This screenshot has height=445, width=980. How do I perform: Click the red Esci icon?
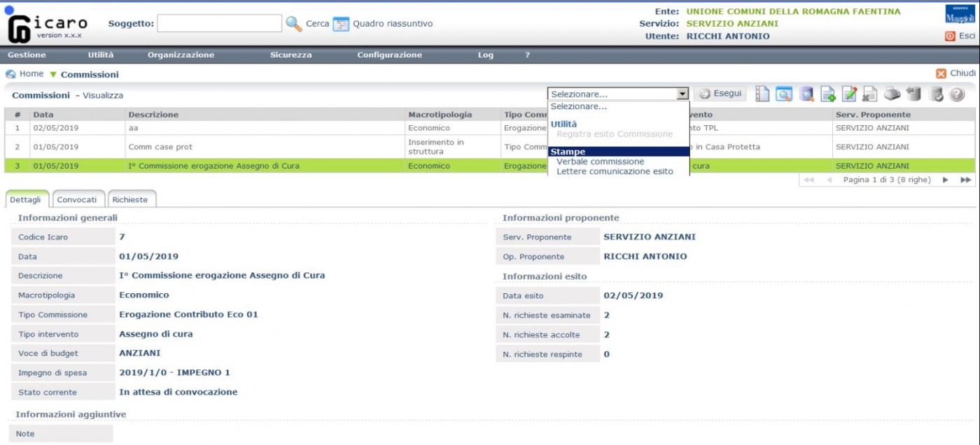click(950, 36)
